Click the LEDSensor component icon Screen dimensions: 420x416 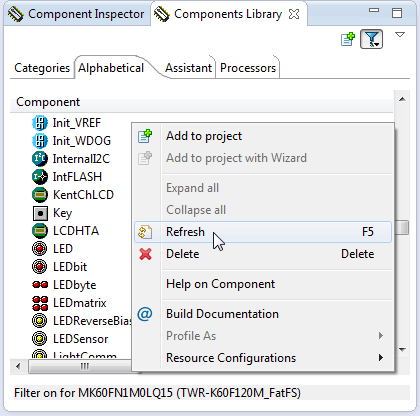point(40,339)
